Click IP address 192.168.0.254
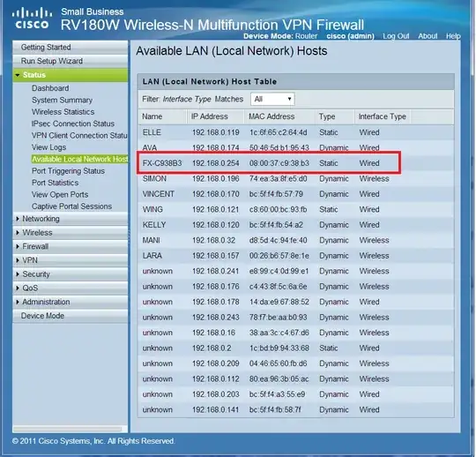This screenshot has height=457, width=476. click(x=216, y=163)
